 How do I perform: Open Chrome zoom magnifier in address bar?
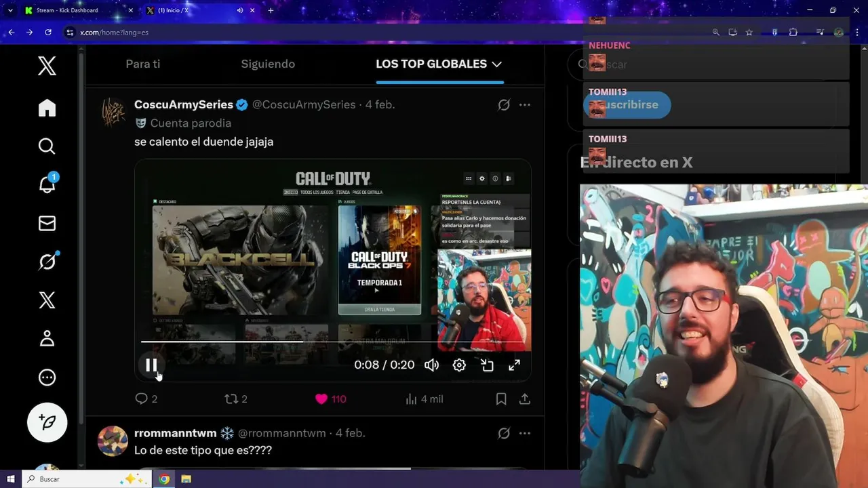[715, 32]
